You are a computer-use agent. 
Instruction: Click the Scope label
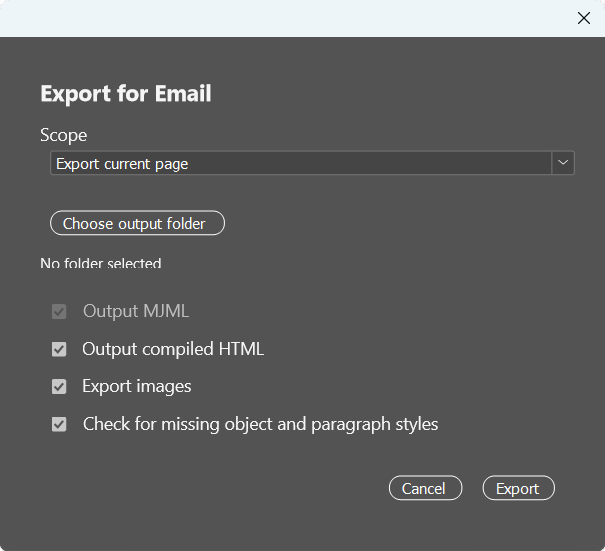click(64, 135)
